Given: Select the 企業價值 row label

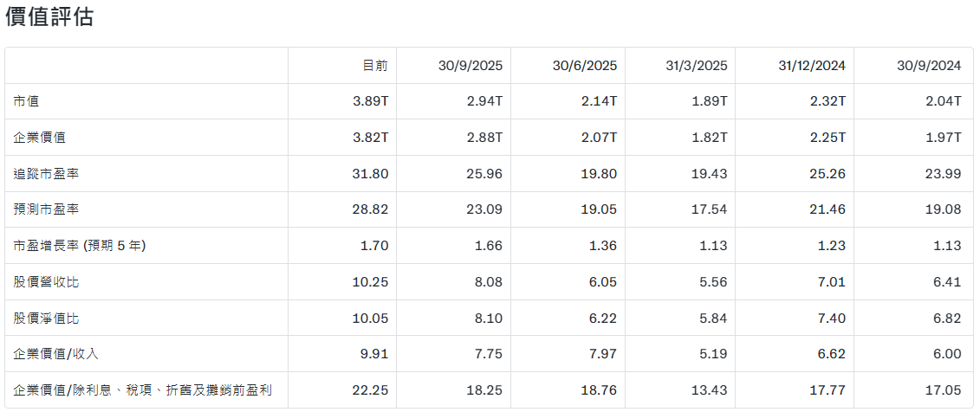Looking at the screenshot, I should pyautogui.click(x=40, y=138).
